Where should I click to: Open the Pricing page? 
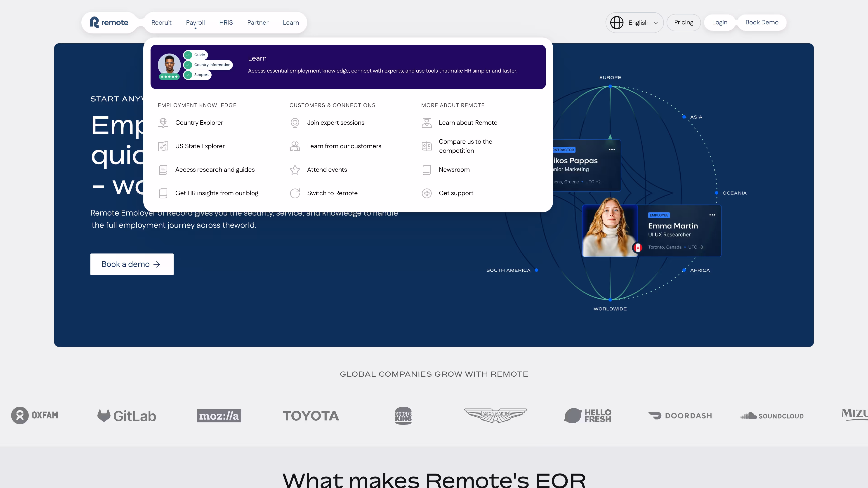pyautogui.click(x=684, y=22)
